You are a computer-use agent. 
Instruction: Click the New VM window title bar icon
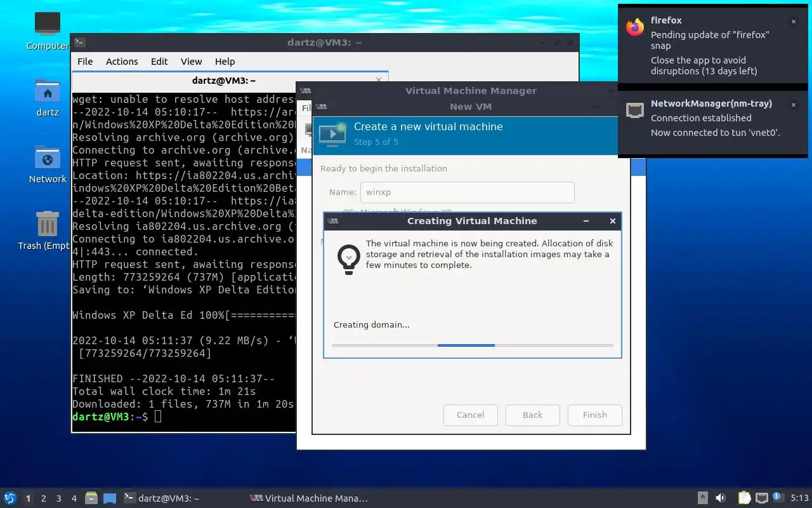click(x=321, y=107)
